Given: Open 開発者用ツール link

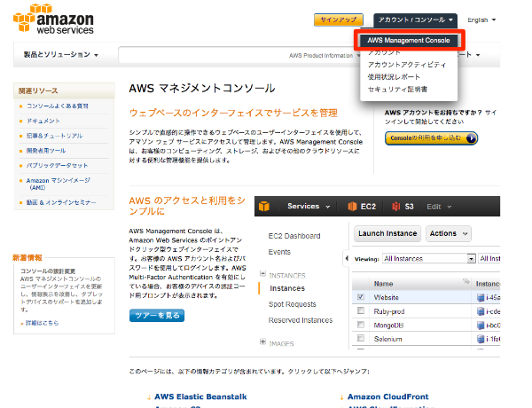Looking at the screenshot, I should click(46, 151).
